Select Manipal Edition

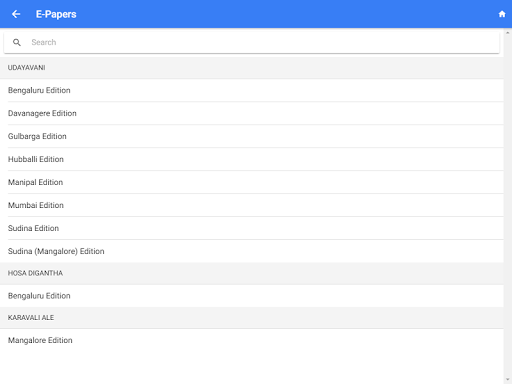pos(252,182)
